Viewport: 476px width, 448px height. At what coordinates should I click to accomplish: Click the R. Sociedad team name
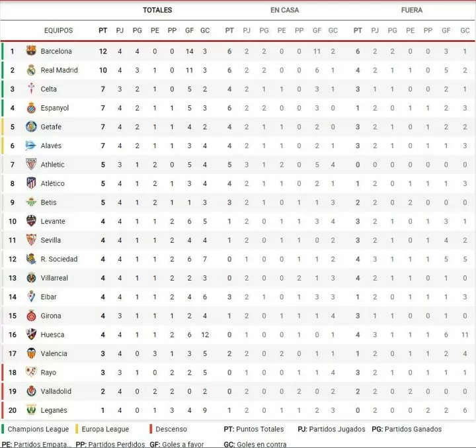tap(59, 259)
